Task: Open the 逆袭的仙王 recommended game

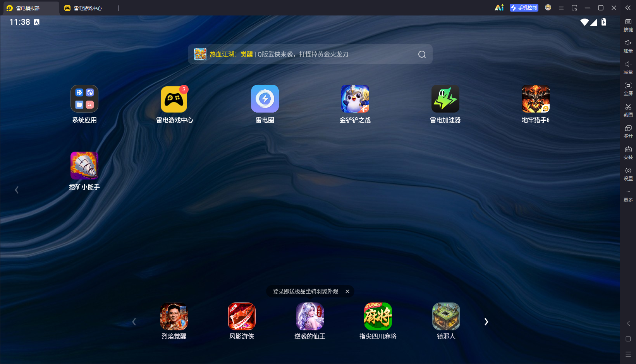Action: click(x=310, y=316)
